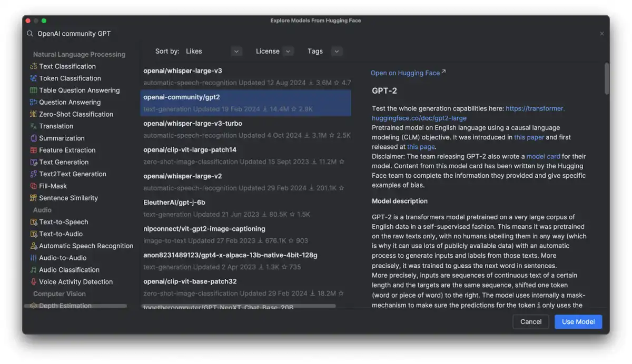Select the Zero-Shot Classification icon

(34, 114)
